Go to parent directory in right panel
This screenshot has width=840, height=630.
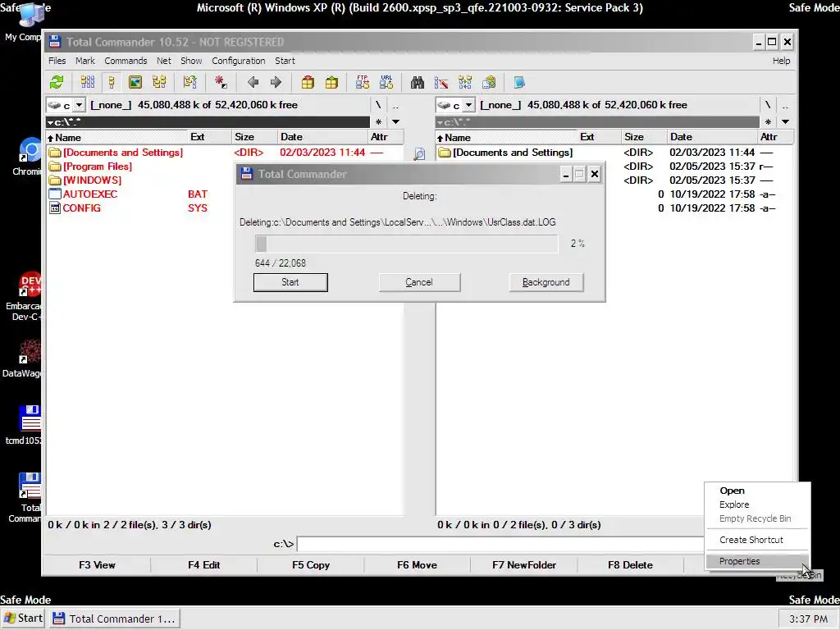(785, 105)
